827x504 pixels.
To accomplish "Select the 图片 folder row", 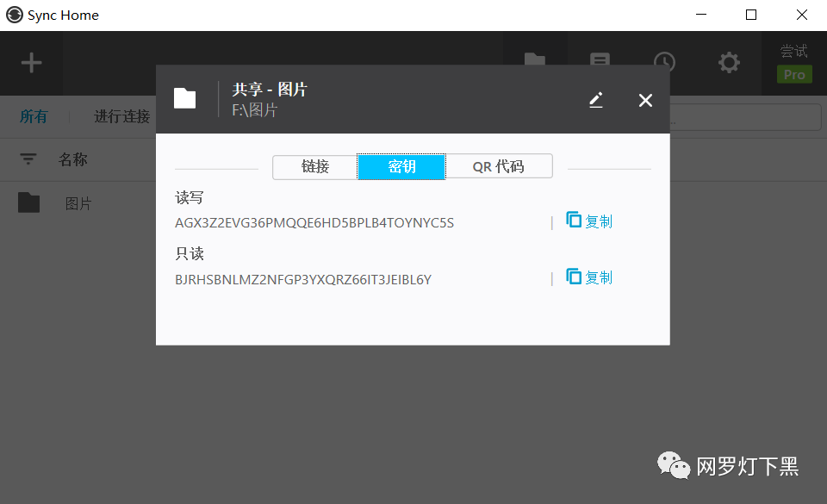I will click(78, 203).
